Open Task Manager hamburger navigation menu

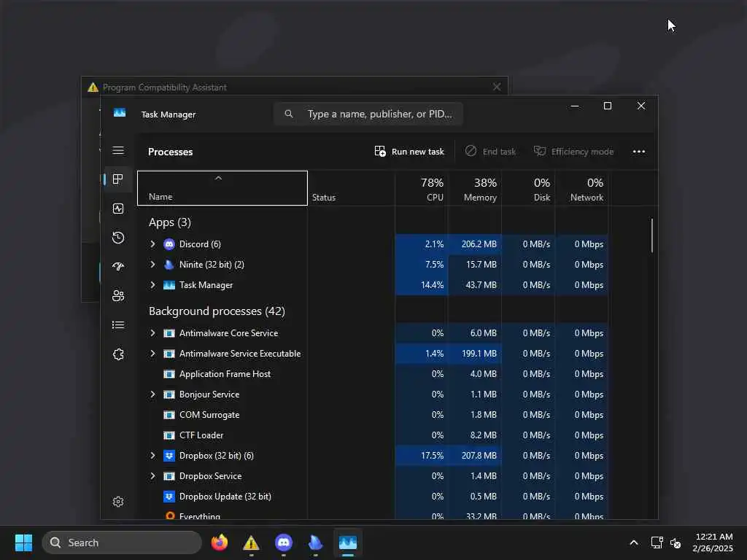coord(118,150)
